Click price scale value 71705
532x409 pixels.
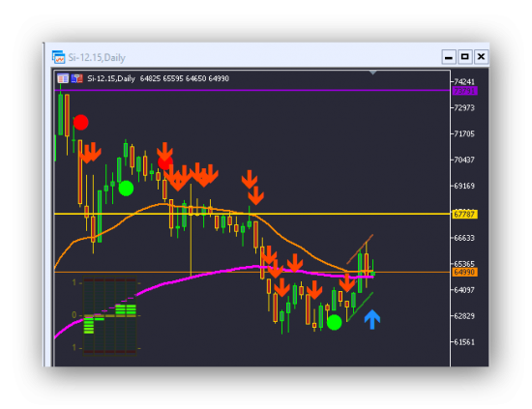coord(464,134)
